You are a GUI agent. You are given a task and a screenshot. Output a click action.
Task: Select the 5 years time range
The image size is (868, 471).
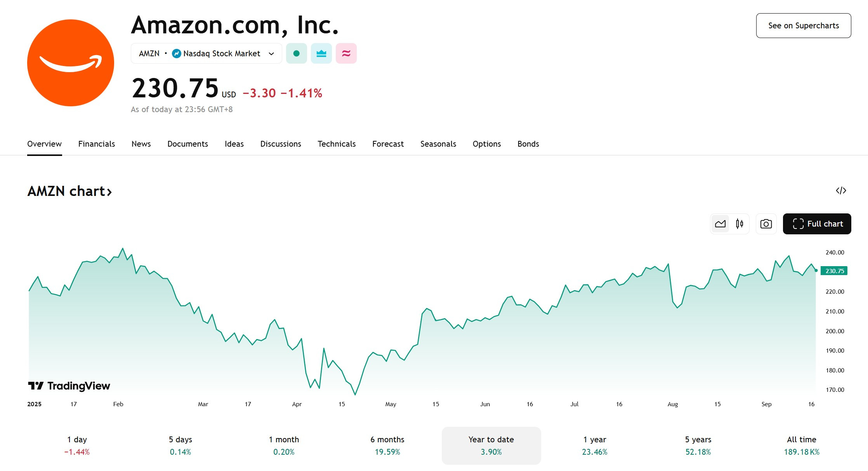(698, 445)
